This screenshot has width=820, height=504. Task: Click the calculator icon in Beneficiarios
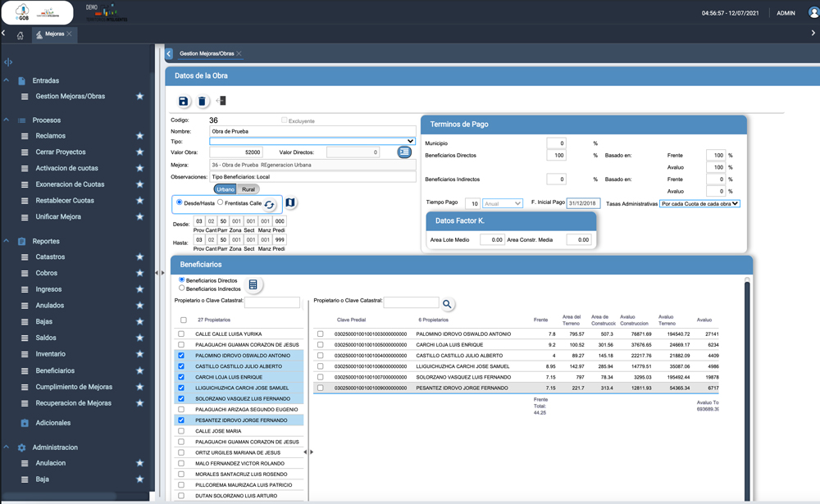coord(253,284)
